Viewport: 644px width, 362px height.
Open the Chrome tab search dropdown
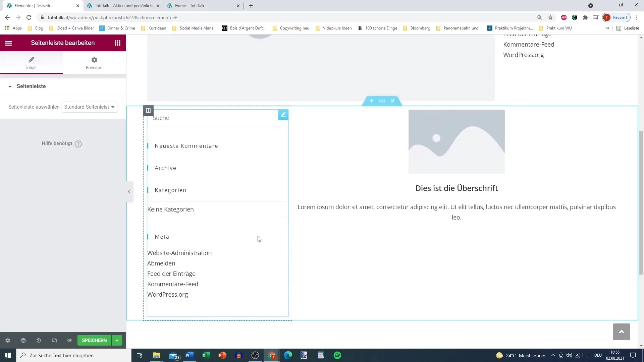click(590, 6)
